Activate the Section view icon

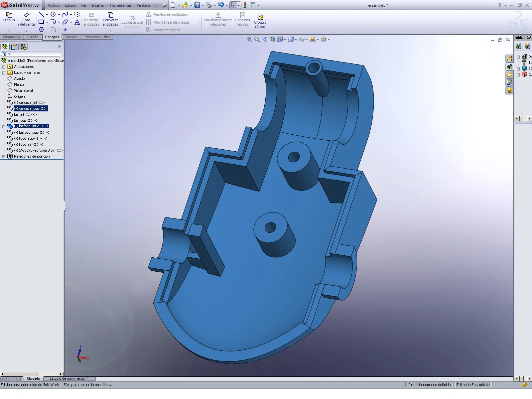pos(272,39)
